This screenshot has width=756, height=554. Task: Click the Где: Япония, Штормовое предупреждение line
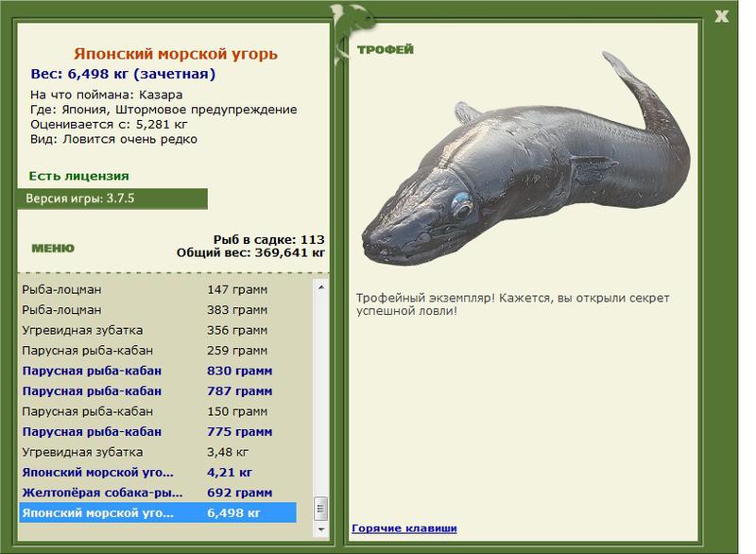pos(163,110)
